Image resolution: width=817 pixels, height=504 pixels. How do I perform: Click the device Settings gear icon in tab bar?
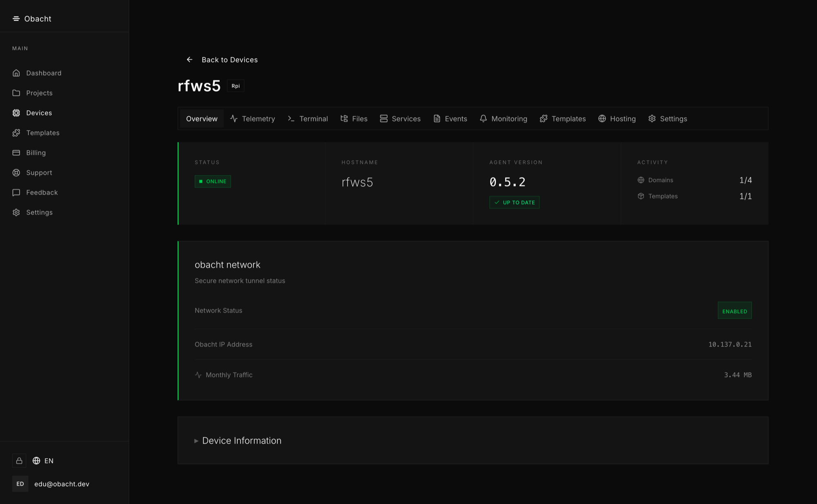point(652,118)
